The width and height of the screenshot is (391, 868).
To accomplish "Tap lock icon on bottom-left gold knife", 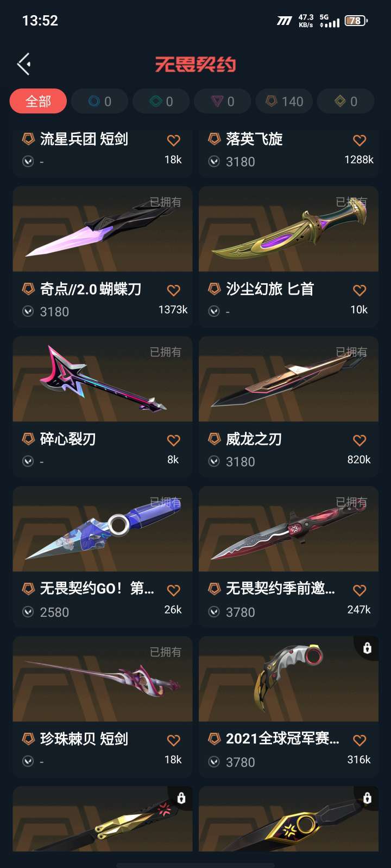I will (181, 797).
